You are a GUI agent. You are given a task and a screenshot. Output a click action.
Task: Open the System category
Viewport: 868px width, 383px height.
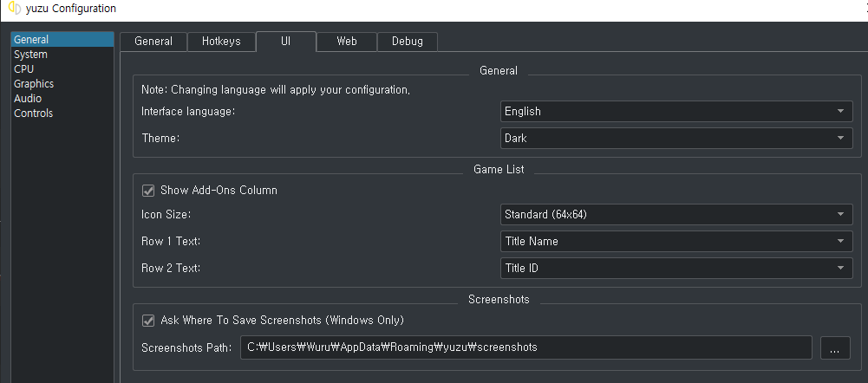pos(62,55)
